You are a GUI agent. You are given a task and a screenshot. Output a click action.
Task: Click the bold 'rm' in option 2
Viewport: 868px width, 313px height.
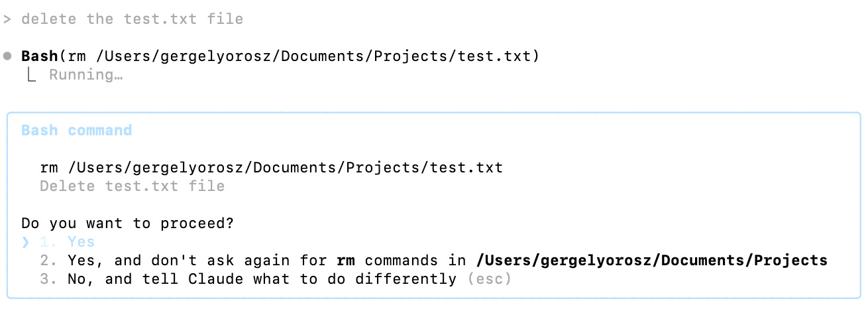(x=346, y=261)
